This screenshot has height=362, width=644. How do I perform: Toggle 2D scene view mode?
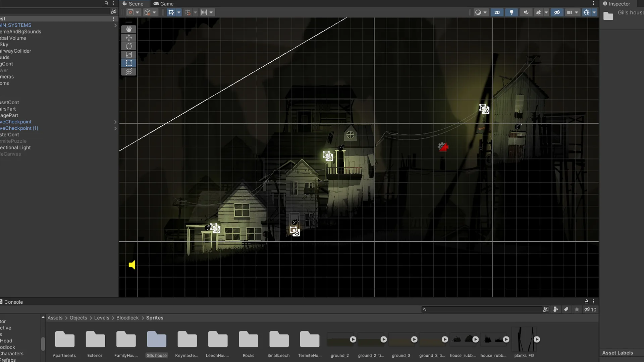[497, 12]
